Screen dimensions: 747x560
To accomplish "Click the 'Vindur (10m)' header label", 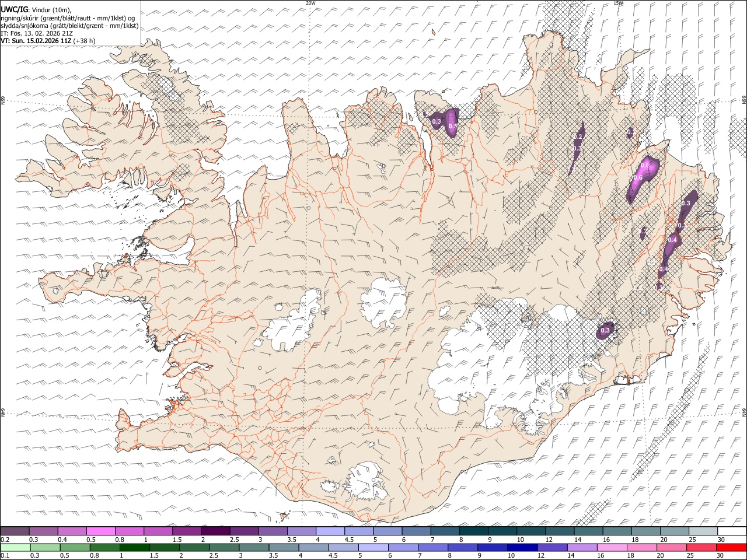I will (x=51, y=10).
